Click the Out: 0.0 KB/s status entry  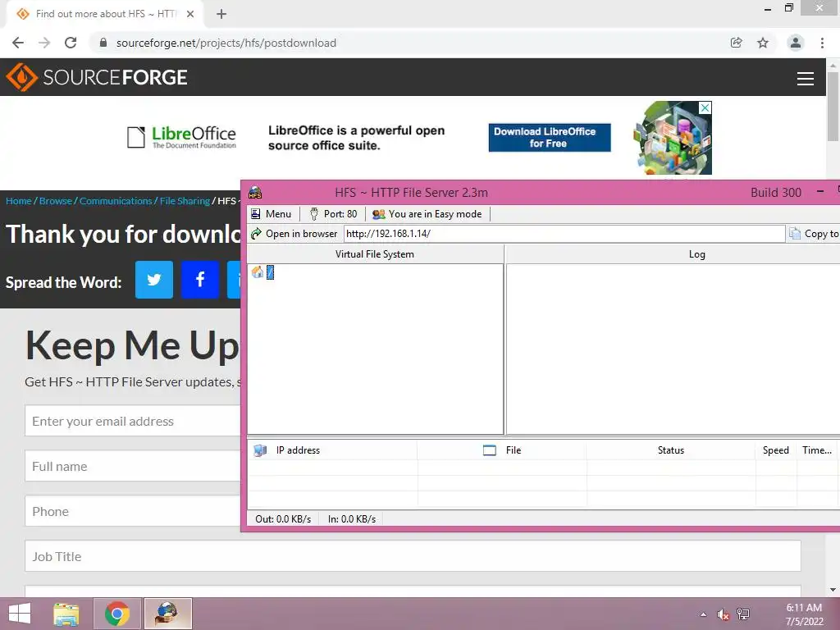pos(283,519)
